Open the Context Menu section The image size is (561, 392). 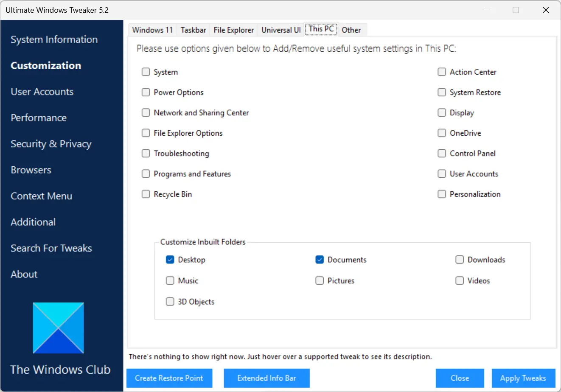point(42,196)
